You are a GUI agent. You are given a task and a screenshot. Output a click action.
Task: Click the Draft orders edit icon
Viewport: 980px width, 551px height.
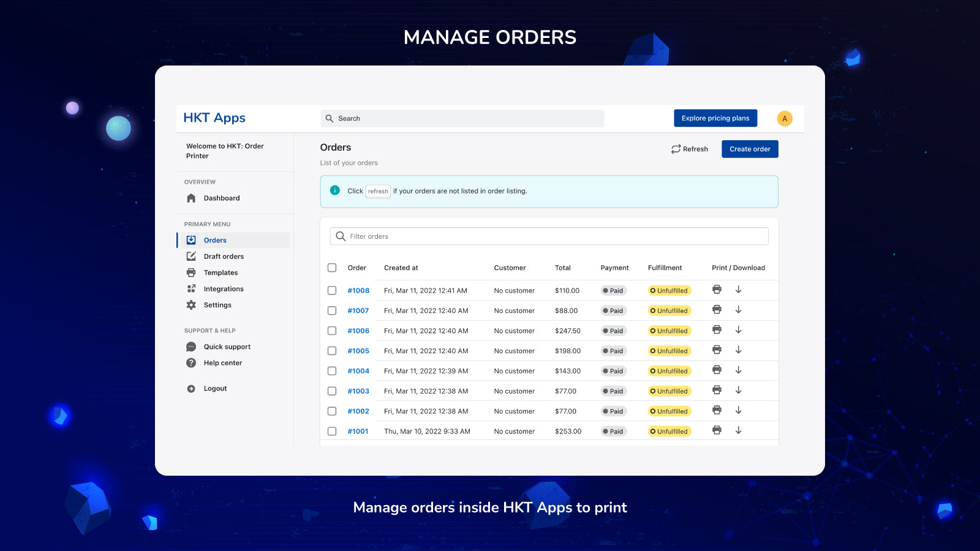click(x=191, y=257)
